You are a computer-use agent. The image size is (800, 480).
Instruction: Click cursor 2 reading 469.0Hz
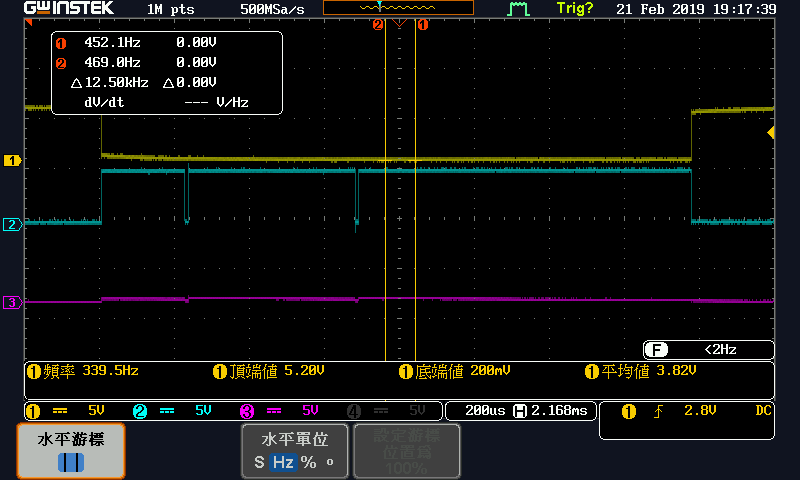[112, 62]
